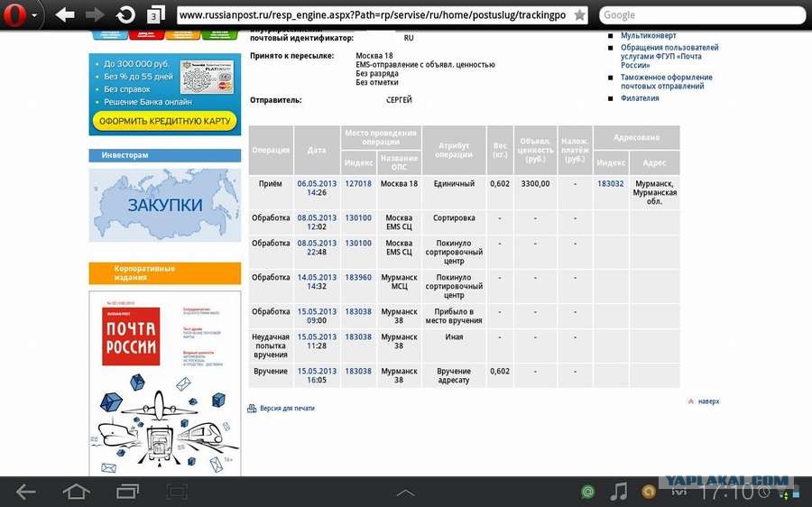This screenshot has height=507, width=812.
Task: Open the dropdown arrow beside Opera logo
Action: click(x=34, y=15)
